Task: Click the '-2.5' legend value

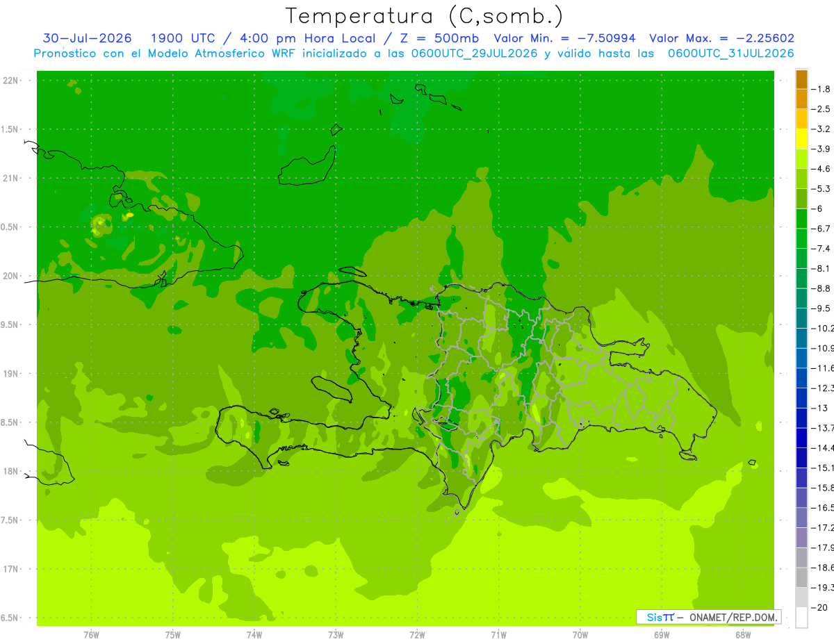Action: click(821, 109)
